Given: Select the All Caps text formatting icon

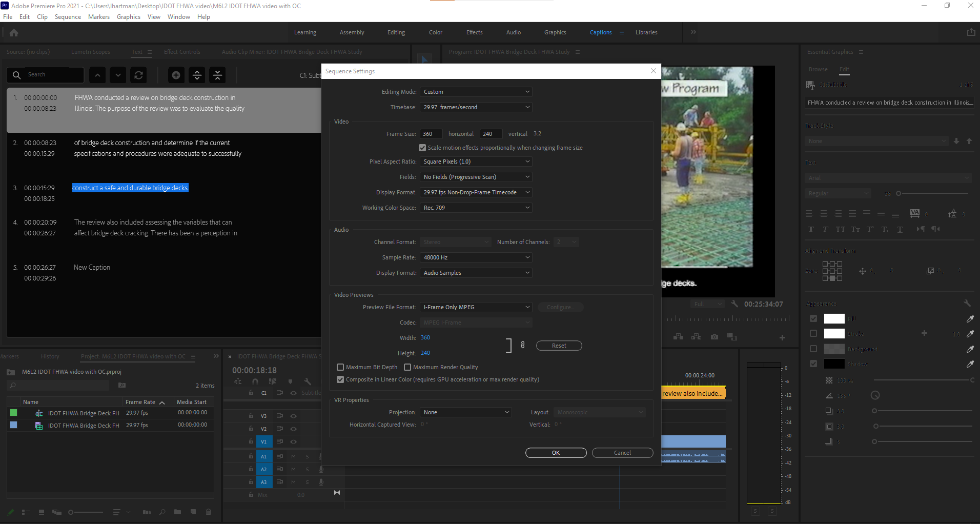Looking at the screenshot, I should point(841,229).
